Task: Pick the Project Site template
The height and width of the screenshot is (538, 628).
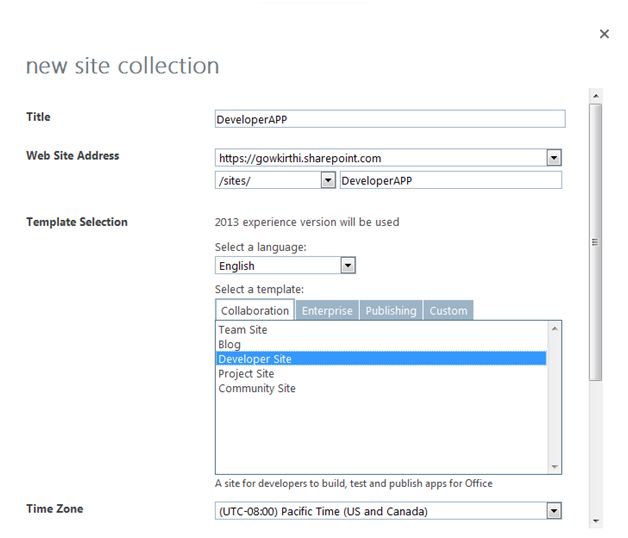Action: click(246, 374)
